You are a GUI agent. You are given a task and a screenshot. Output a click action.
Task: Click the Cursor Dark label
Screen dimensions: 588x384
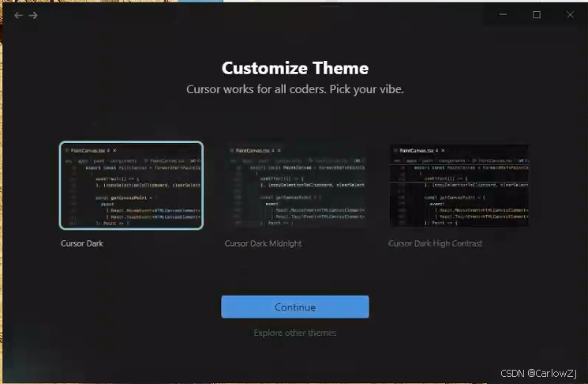coord(82,243)
